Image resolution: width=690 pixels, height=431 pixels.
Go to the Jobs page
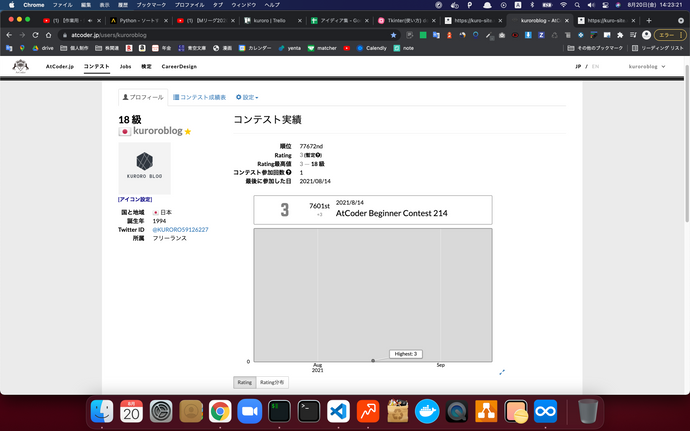(x=125, y=66)
